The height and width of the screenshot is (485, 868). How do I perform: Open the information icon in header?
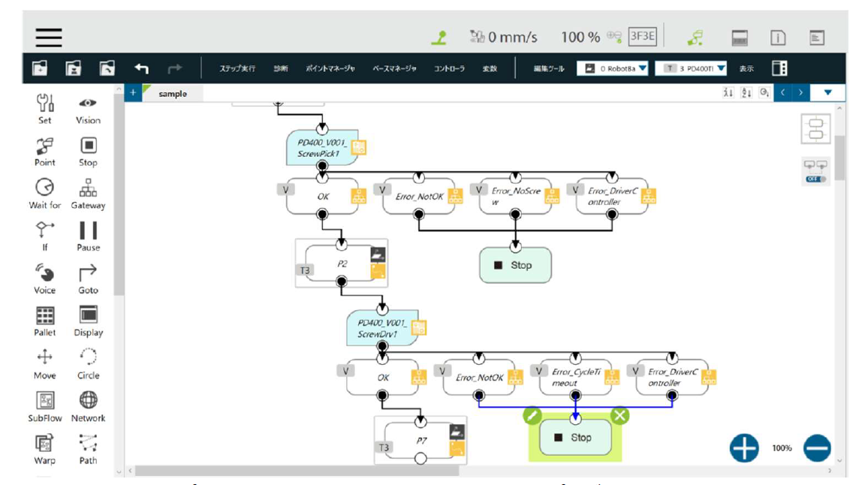(x=779, y=38)
